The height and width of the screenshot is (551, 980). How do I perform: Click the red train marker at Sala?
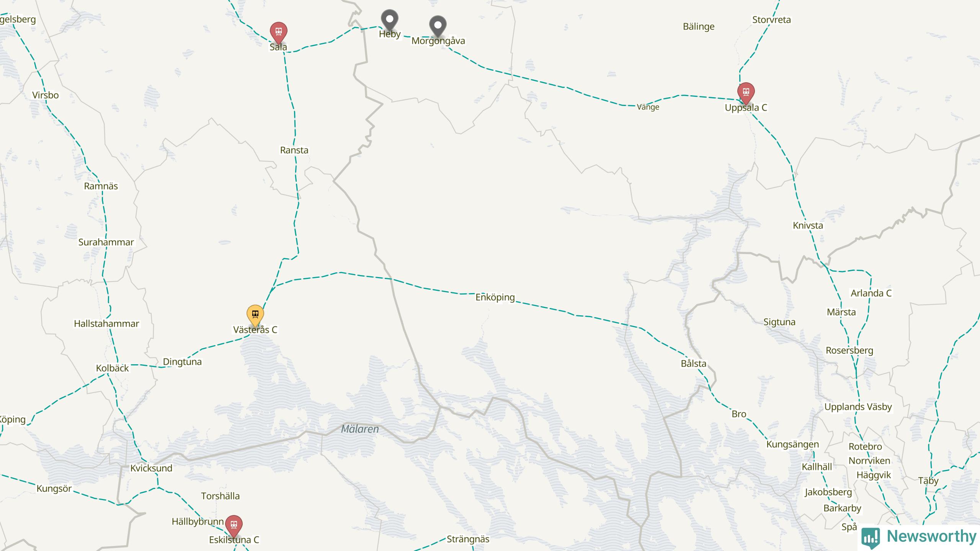coord(278,32)
